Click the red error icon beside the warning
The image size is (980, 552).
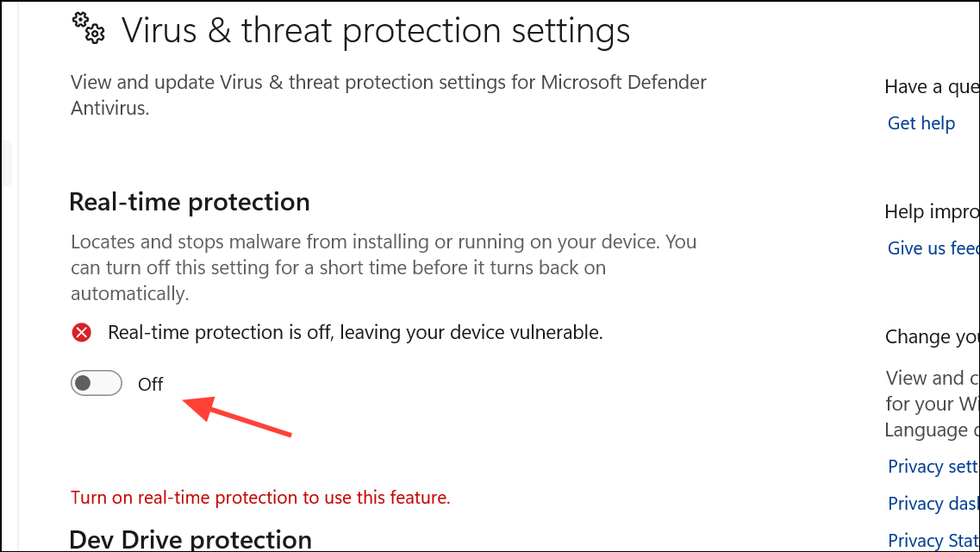click(81, 332)
